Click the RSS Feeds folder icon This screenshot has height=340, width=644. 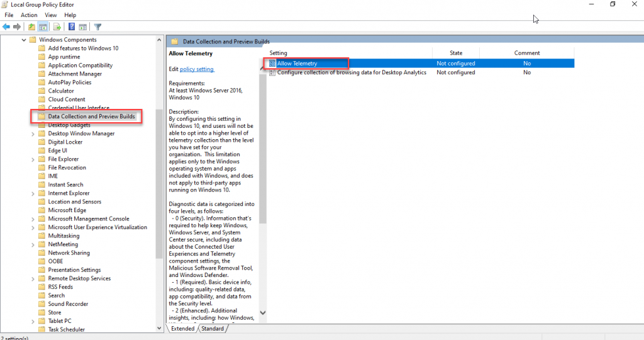click(x=42, y=287)
